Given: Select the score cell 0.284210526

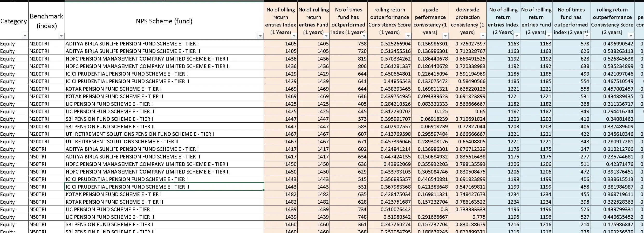Looking at the screenshot, I should [x=390, y=104].
